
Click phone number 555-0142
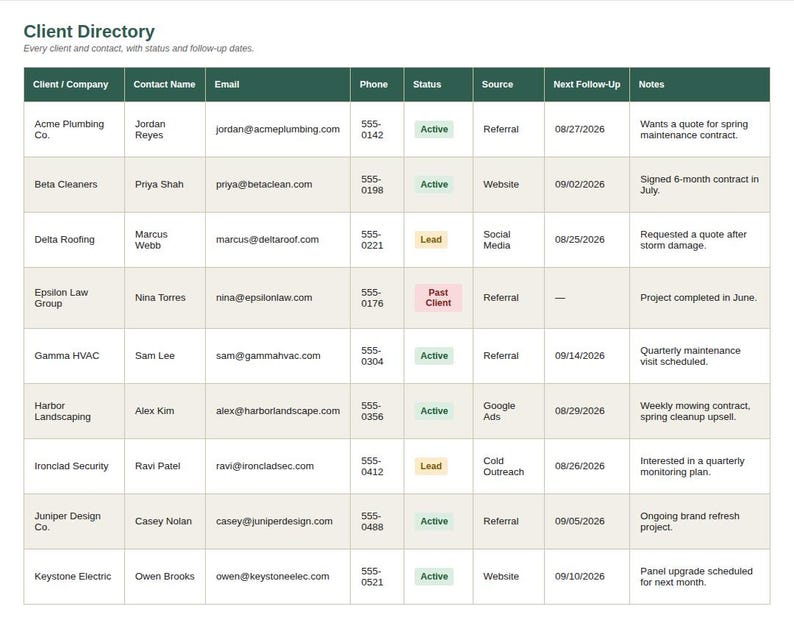point(372,130)
